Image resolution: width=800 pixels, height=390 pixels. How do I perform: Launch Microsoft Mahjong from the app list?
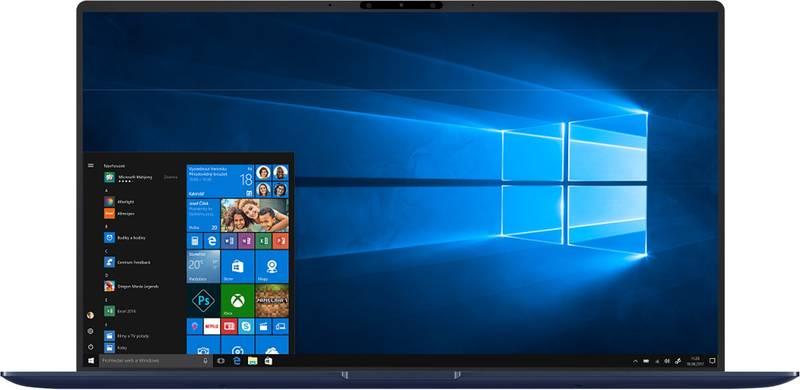click(141, 178)
